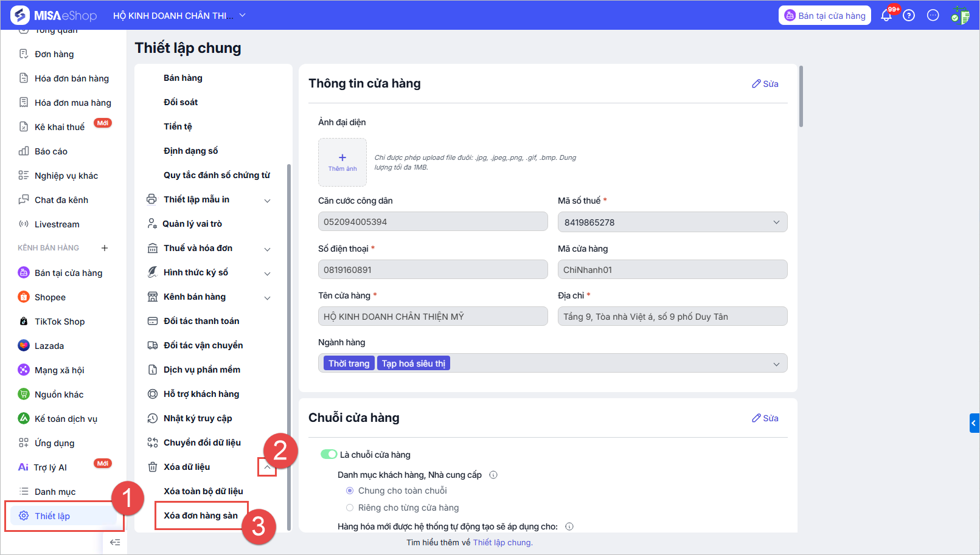Viewport: 980px width, 555px height.
Task: Toggle the Là chuỗi cửa hàng switch
Action: pos(328,454)
